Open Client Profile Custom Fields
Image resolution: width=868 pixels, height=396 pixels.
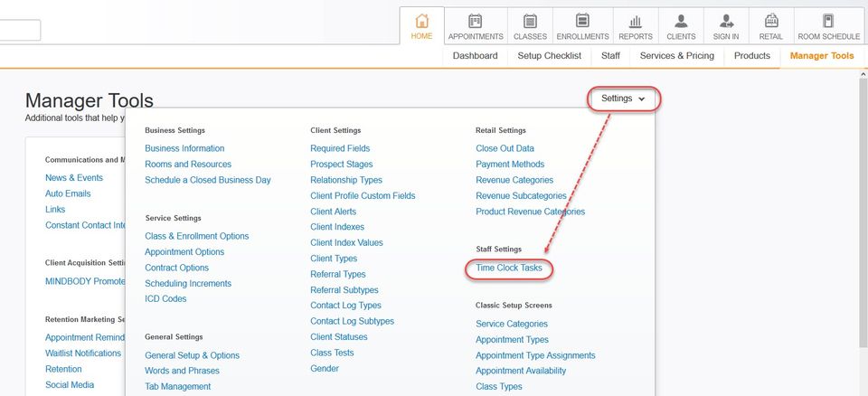[x=363, y=195]
